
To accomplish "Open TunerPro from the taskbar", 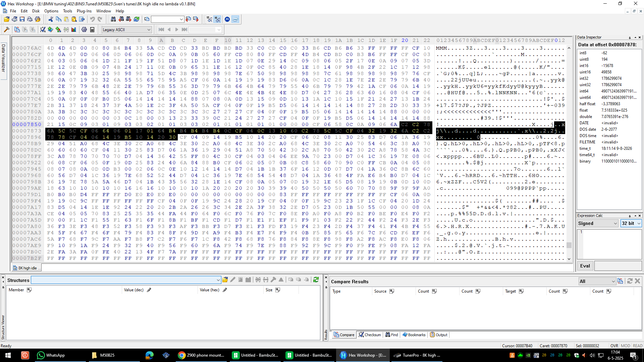I will pos(417,355).
